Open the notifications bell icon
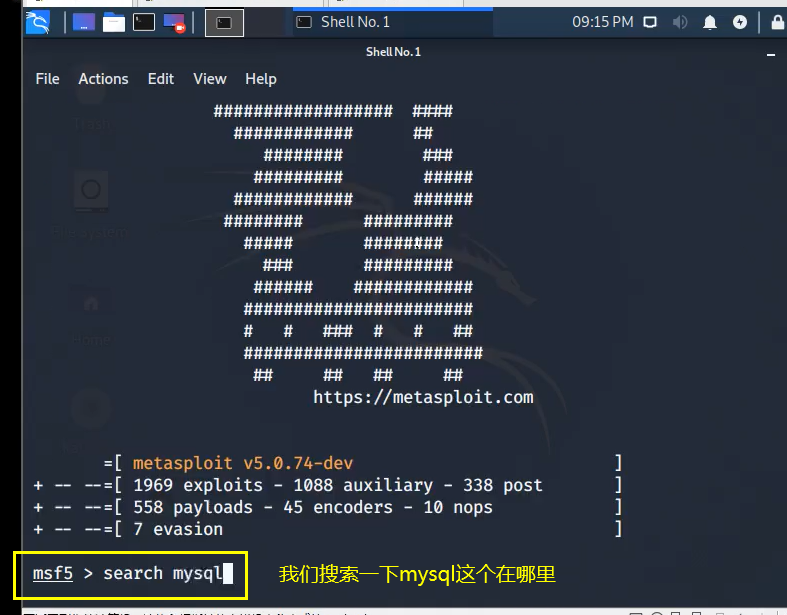 (x=710, y=22)
